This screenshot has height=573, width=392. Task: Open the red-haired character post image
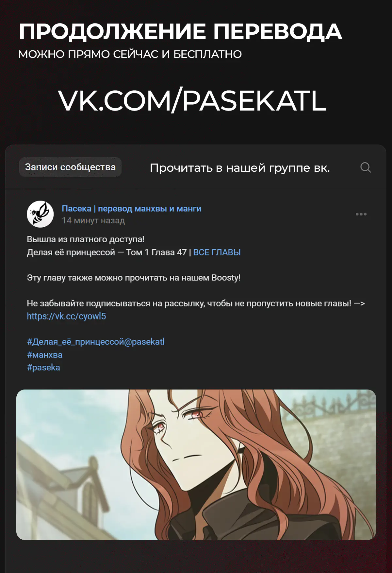[x=196, y=464]
